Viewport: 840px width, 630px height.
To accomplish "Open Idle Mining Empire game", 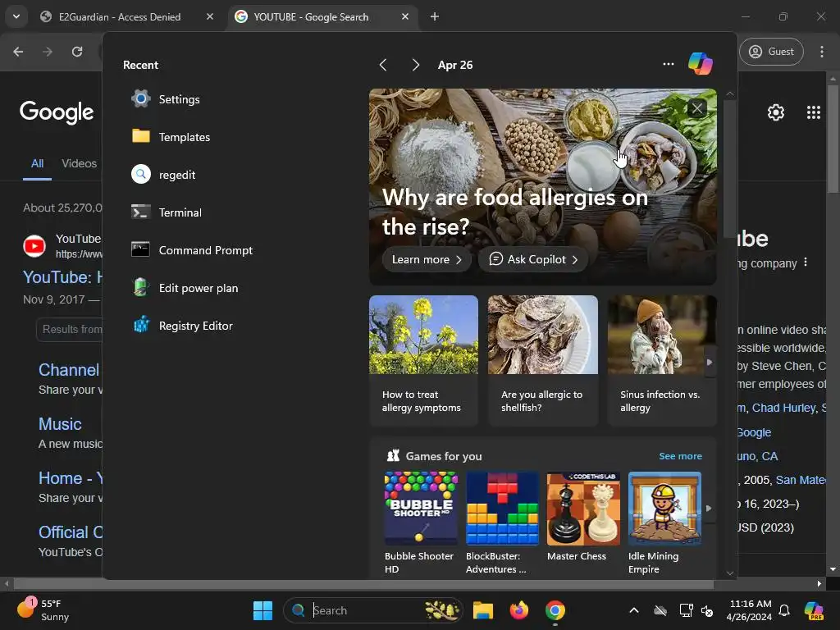I will pyautogui.click(x=664, y=523).
